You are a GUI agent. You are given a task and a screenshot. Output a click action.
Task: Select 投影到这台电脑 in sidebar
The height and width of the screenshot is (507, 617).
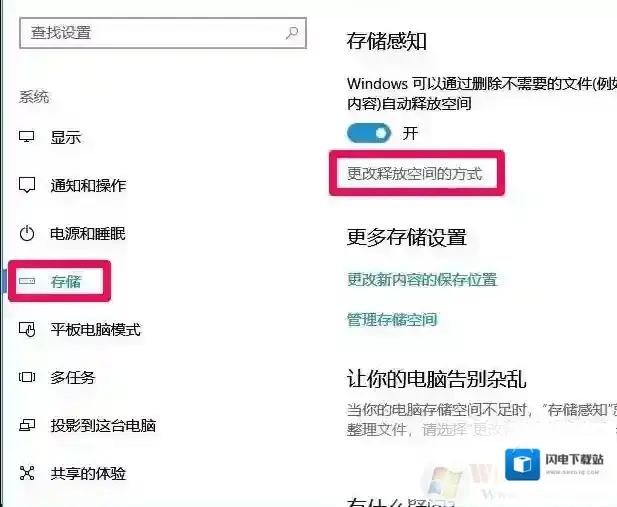tap(103, 426)
